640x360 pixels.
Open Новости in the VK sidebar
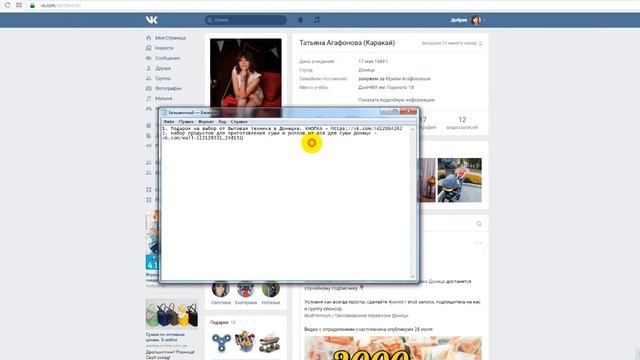164,48
